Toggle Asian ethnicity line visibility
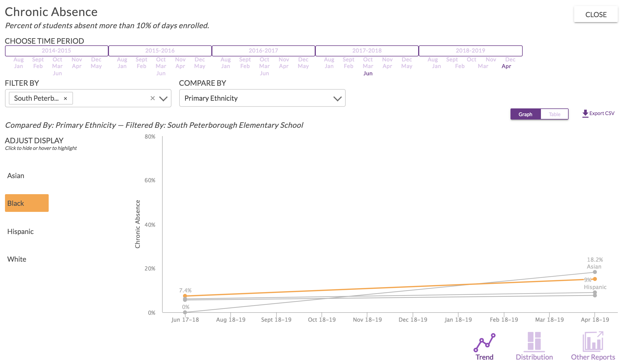 [x=15, y=175]
